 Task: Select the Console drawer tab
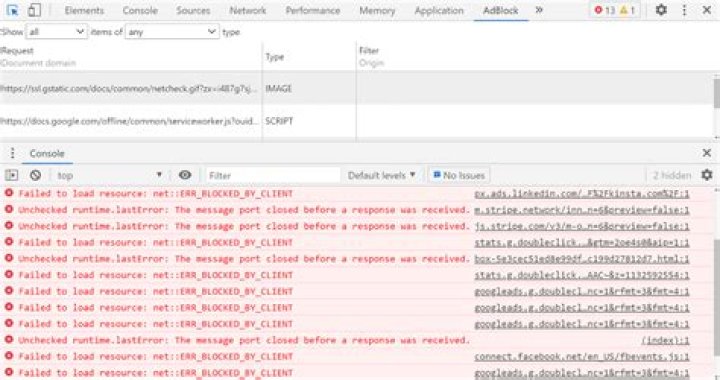click(47, 153)
